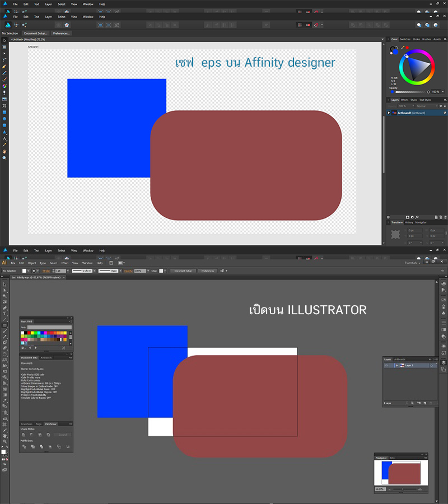Open the Illustrator Style dropdown arrow

pos(165,271)
